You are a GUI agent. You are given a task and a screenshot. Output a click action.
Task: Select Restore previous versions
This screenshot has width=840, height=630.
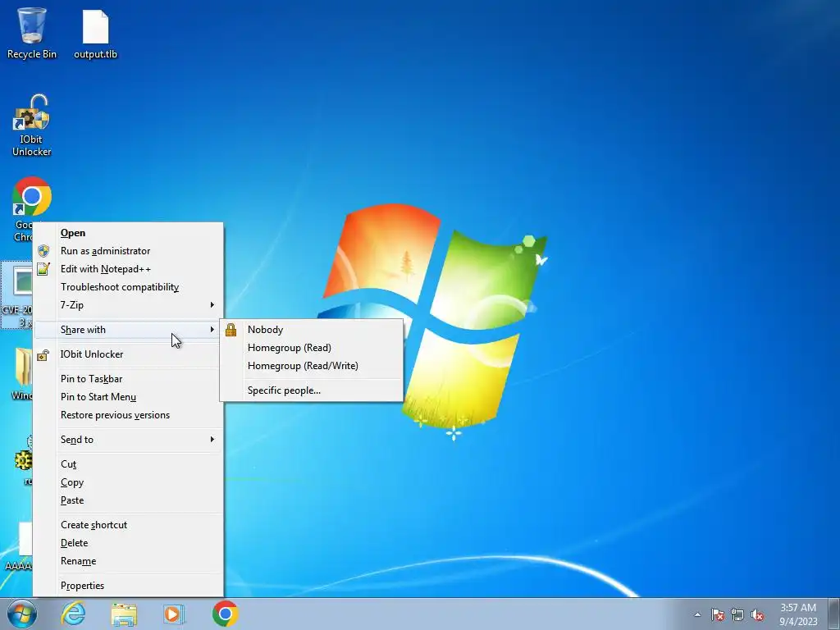[x=129, y=415]
